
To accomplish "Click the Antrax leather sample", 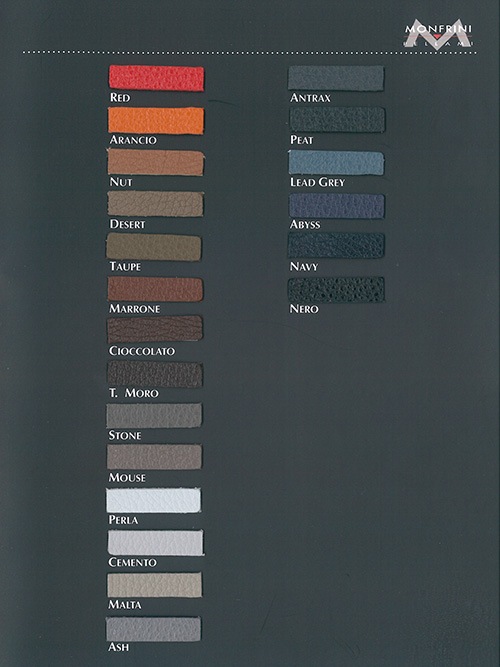I will click(x=336, y=78).
